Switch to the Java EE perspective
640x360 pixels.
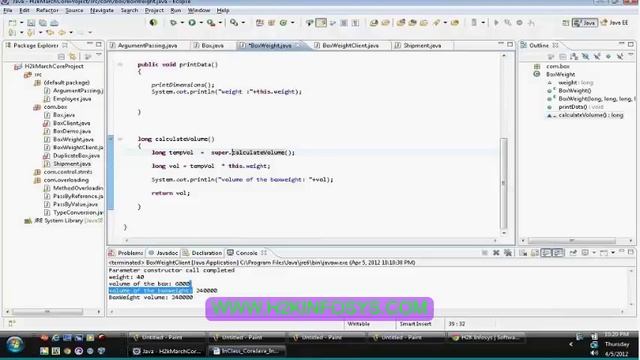click(615, 23)
